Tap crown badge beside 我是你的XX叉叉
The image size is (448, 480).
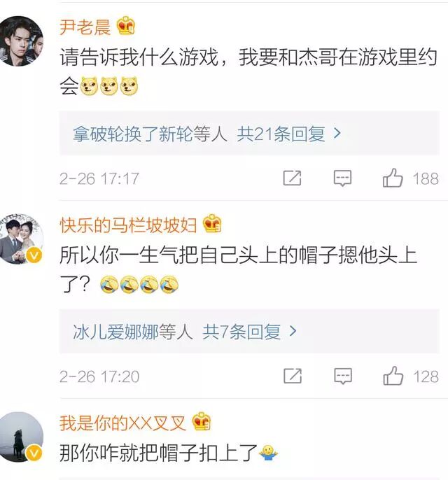[201, 422]
